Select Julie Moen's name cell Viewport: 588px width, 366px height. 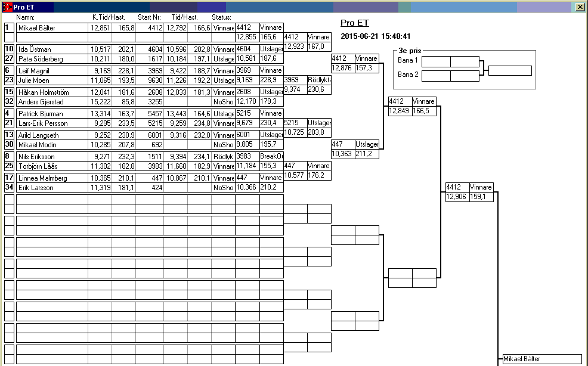(x=52, y=80)
